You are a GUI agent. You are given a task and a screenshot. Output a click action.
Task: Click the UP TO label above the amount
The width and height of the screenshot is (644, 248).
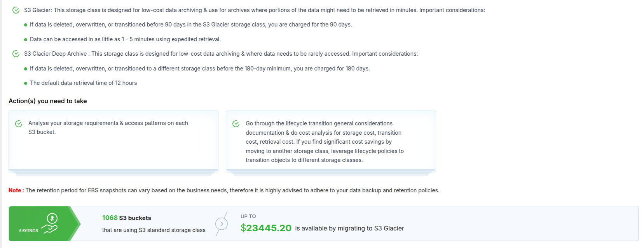click(248, 216)
